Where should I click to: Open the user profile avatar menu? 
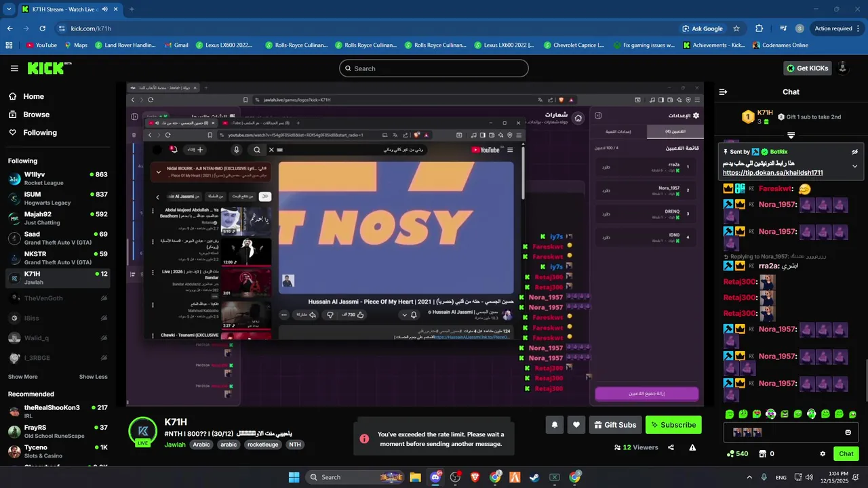(x=843, y=68)
